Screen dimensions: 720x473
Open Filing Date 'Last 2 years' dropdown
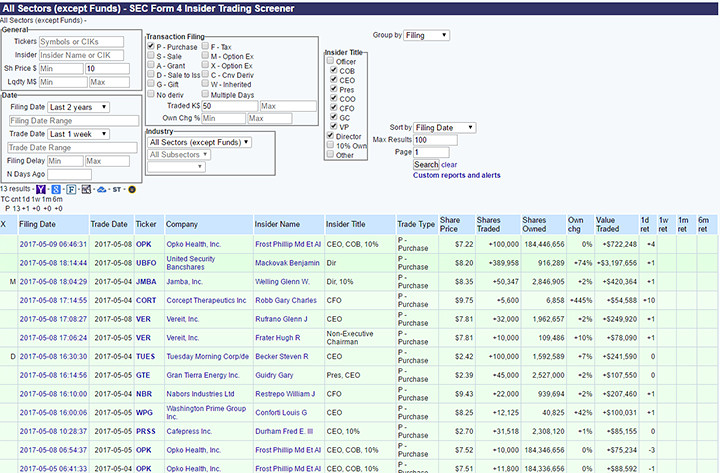tap(78, 107)
